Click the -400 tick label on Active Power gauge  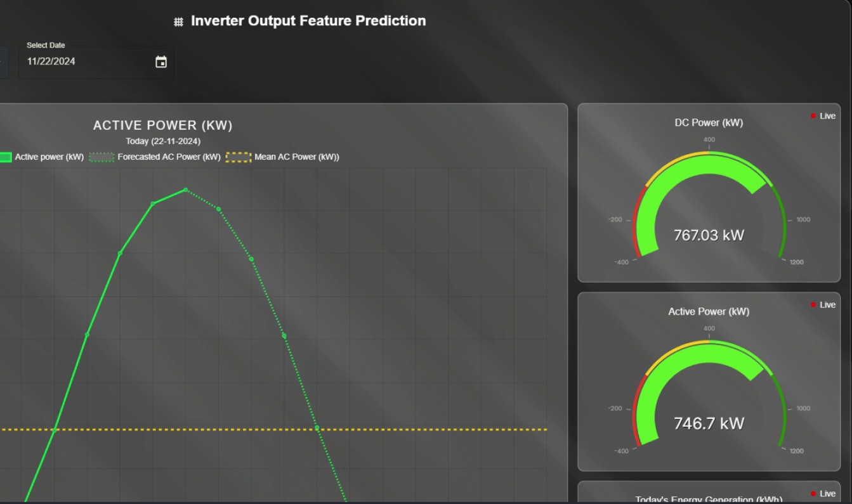pyautogui.click(x=621, y=451)
